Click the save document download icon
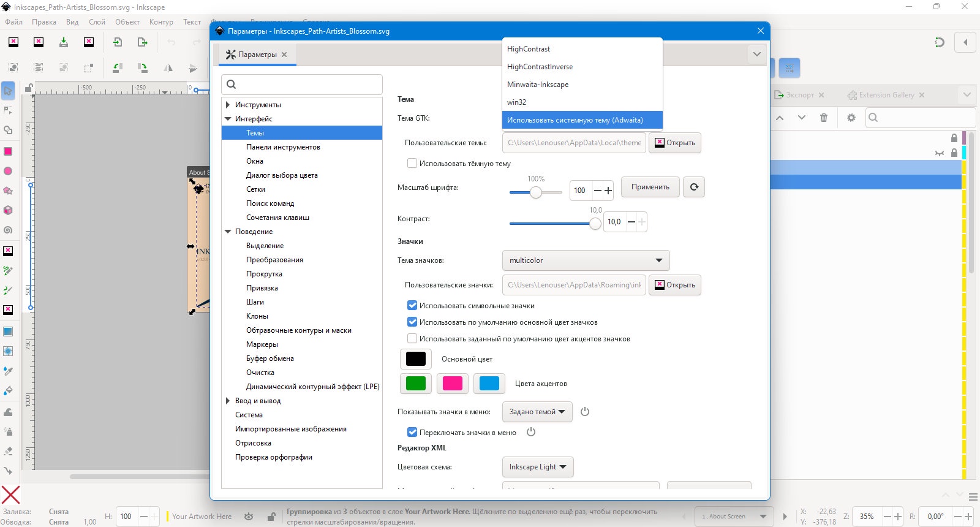Screen dimensions: 980x527 (x=64, y=42)
